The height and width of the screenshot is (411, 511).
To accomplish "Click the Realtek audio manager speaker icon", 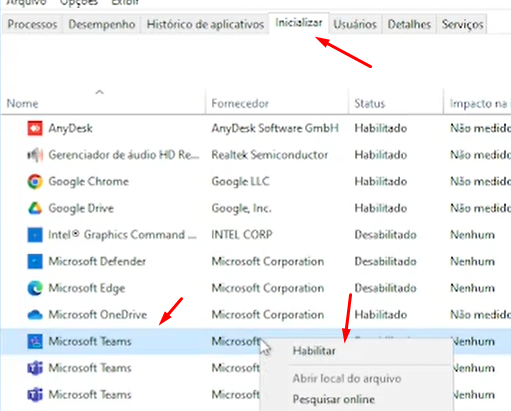I will pyautogui.click(x=35, y=155).
